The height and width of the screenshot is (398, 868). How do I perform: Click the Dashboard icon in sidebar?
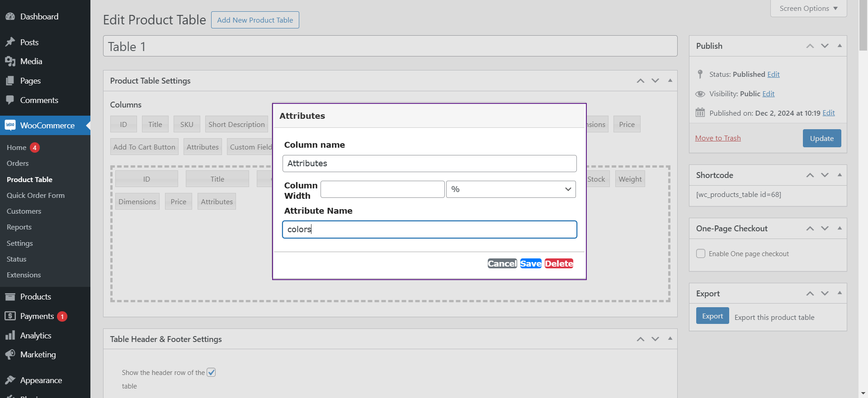click(10, 17)
